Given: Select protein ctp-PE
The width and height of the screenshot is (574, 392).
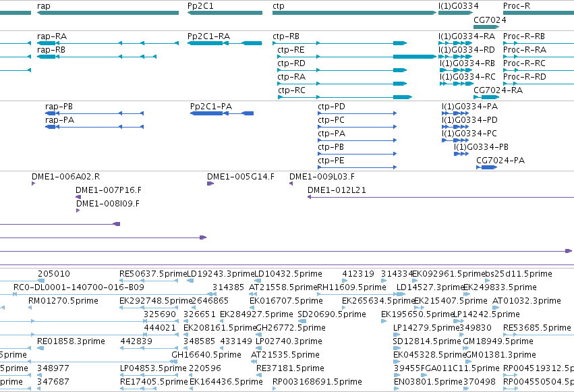Looking at the screenshot, I should pos(331,161).
